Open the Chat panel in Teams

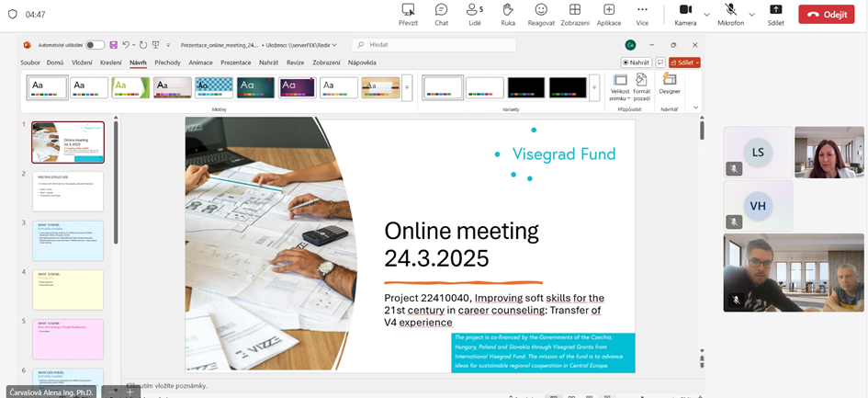(x=441, y=10)
